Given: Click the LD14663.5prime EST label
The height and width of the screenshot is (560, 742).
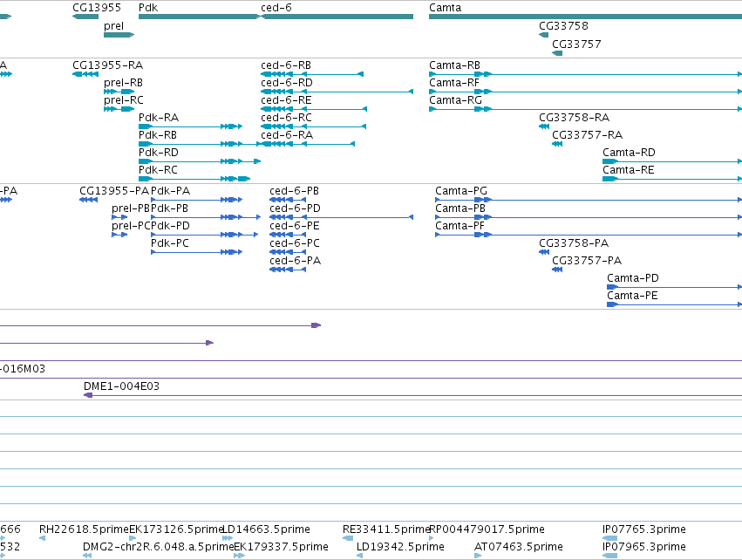Looking at the screenshot, I should (267, 529).
